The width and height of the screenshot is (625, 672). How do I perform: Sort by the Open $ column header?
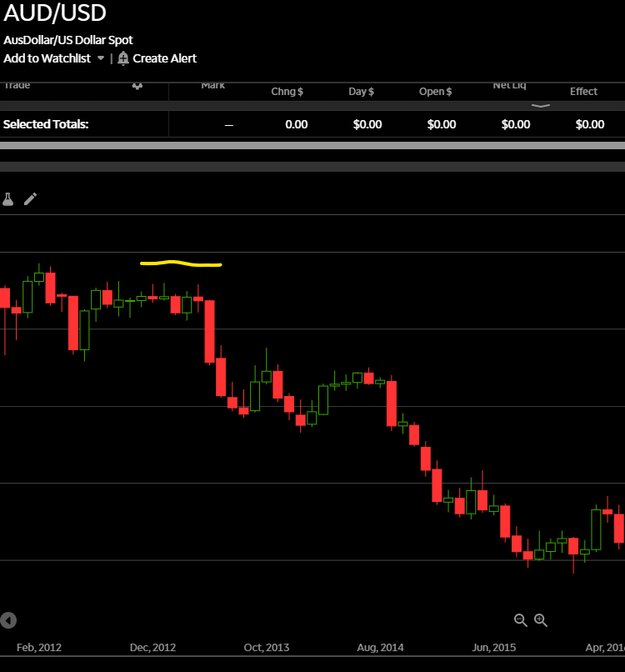pyautogui.click(x=435, y=91)
